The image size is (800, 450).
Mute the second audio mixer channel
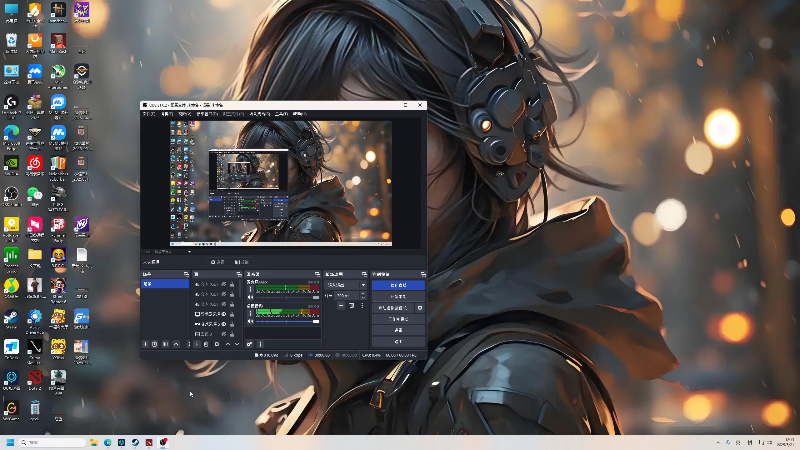point(251,321)
